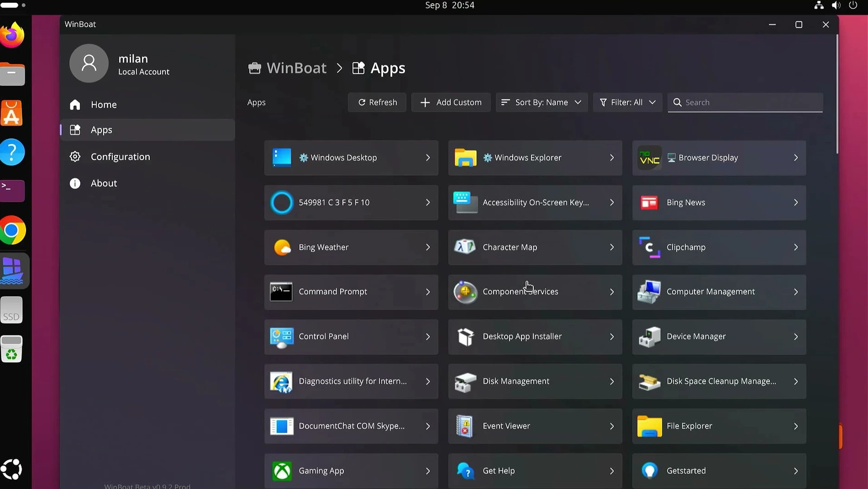Click the Getstarted lightbulb icon
The width and height of the screenshot is (868, 489).
649,471
